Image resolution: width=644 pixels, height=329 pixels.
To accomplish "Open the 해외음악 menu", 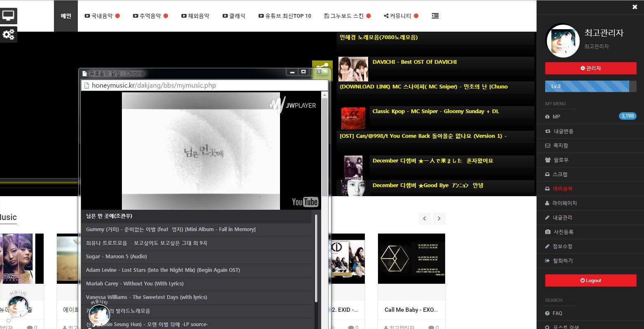I will point(195,16).
